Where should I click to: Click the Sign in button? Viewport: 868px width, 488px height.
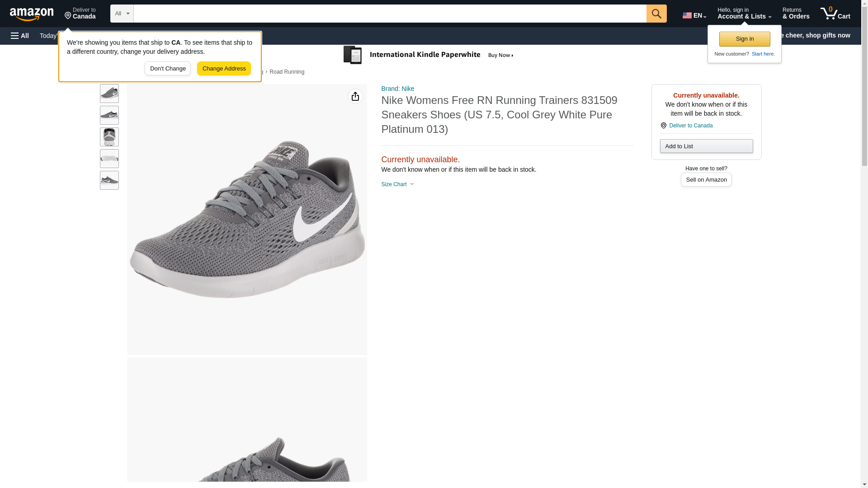(x=744, y=39)
